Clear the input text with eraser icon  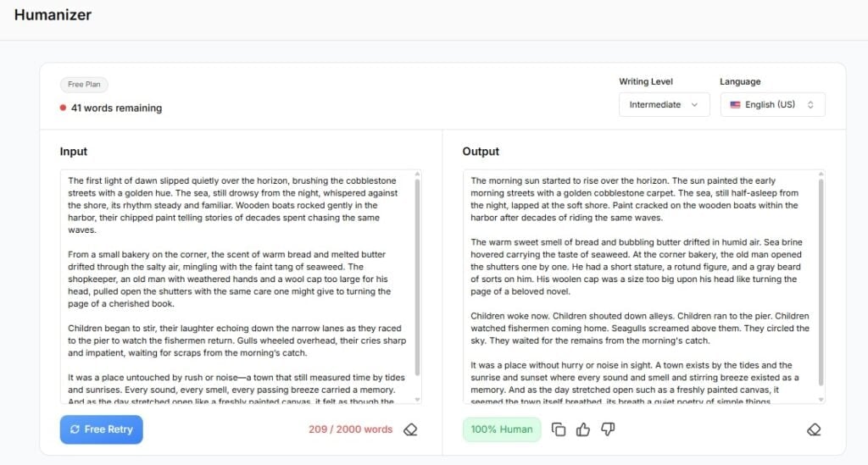click(x=410, y=429)
